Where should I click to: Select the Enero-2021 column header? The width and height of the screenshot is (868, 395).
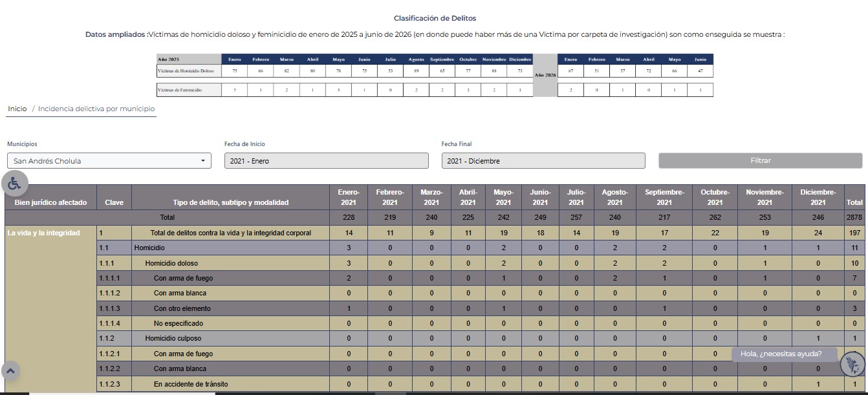pos(349,197)
